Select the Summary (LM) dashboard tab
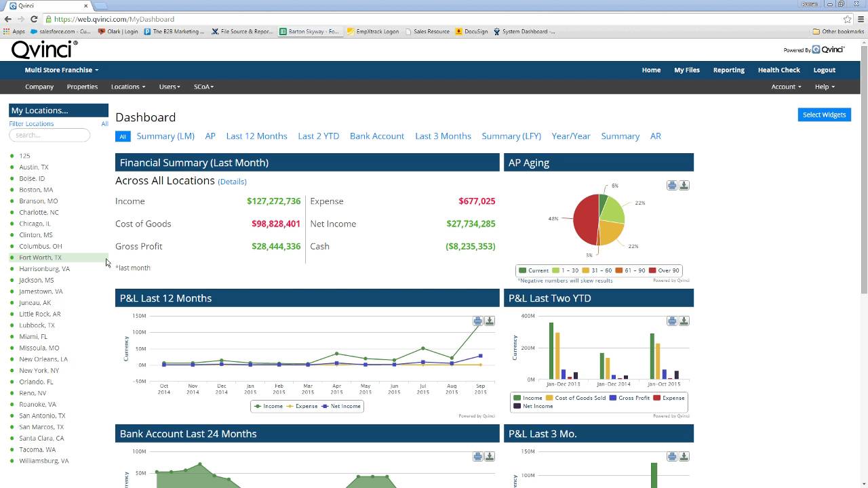Screen dimensions: 868x488 pyautogui.click(x=165, y=136)
